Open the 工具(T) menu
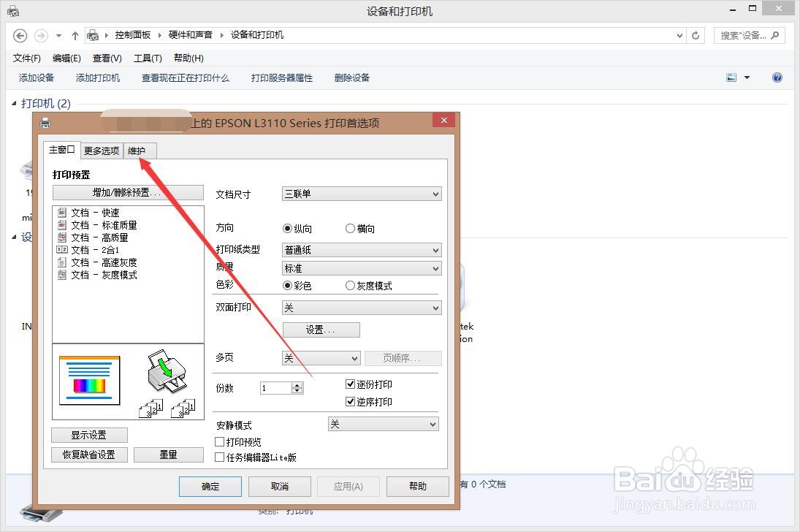The width and height of the screenshot is (800, 532). point(148,58)
